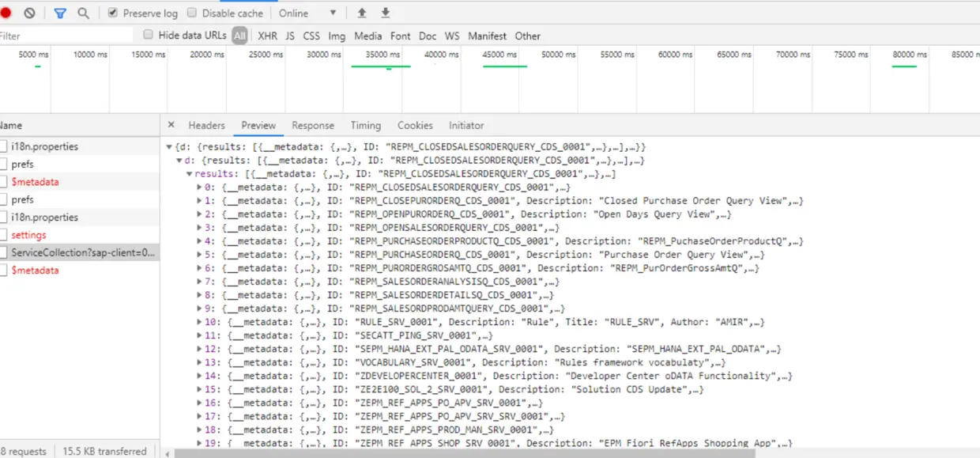
Task: Expand result 5 Purchase Order Query View
Action: (x=199, y=255)
